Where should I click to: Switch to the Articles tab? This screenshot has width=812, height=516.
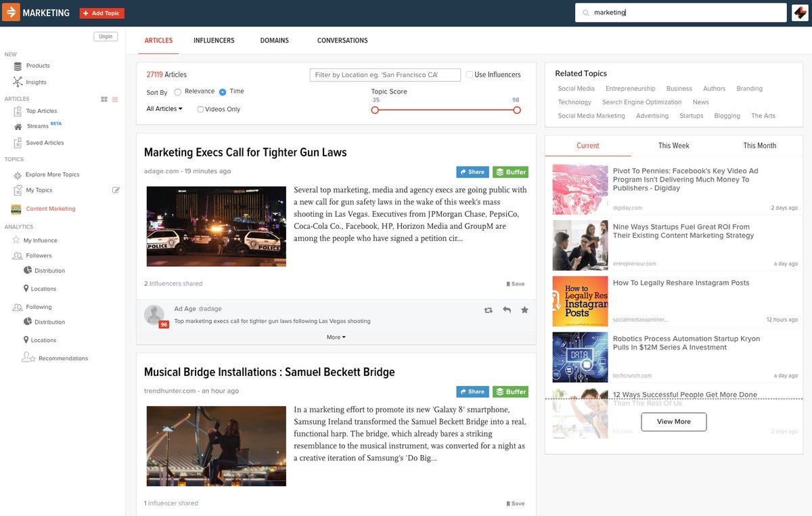tap(158, 41)
